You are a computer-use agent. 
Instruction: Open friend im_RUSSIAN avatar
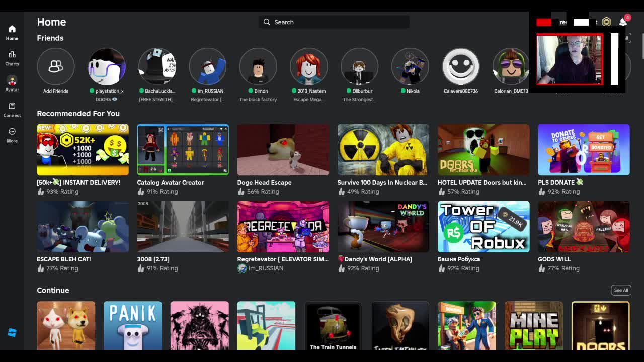208,66
